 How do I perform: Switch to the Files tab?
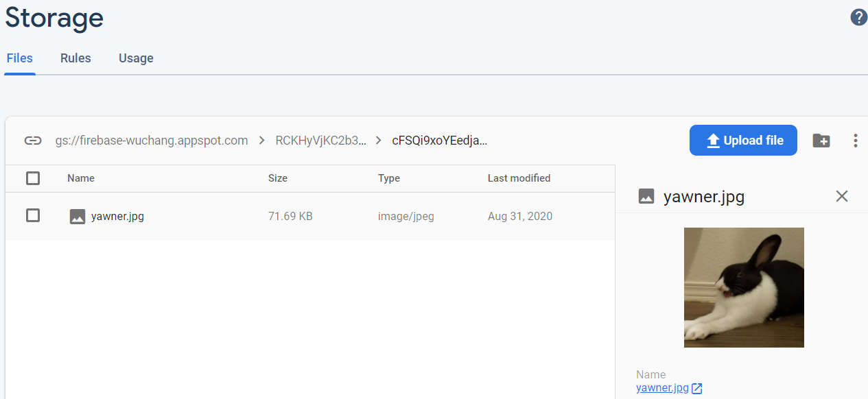[x=20, y=58]
